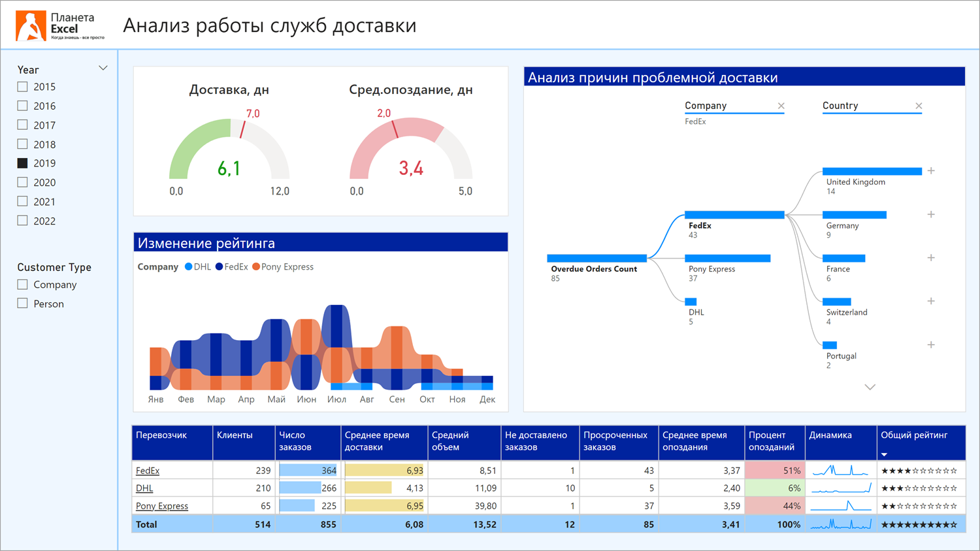The width and height of the screenshot is (980, 551).
Task: Open the DHL link in table
Action: [x=144, y=488]
